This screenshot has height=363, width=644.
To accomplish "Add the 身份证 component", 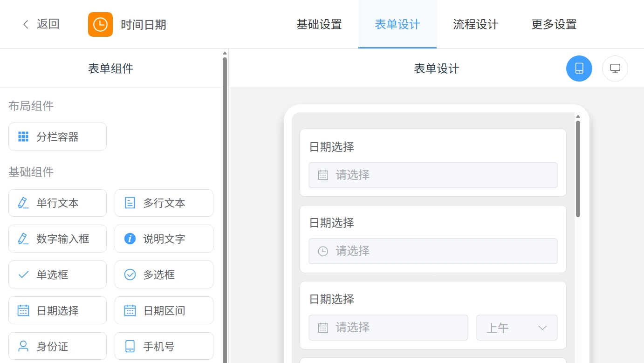I will tap(57, 346).
